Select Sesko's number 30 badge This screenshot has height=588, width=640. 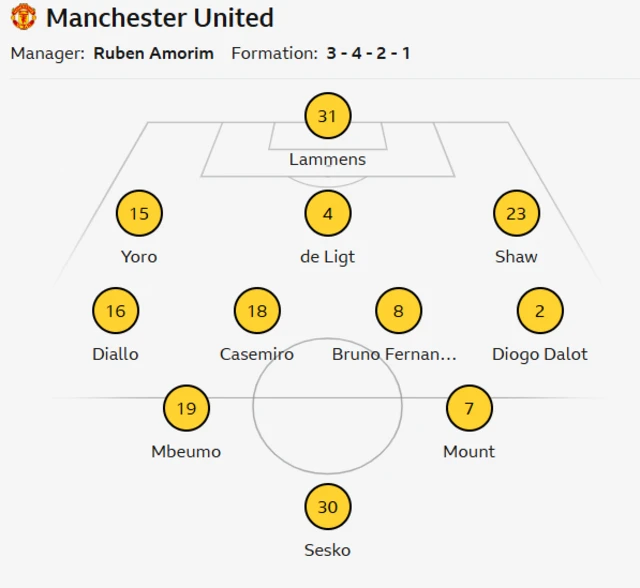327,507
